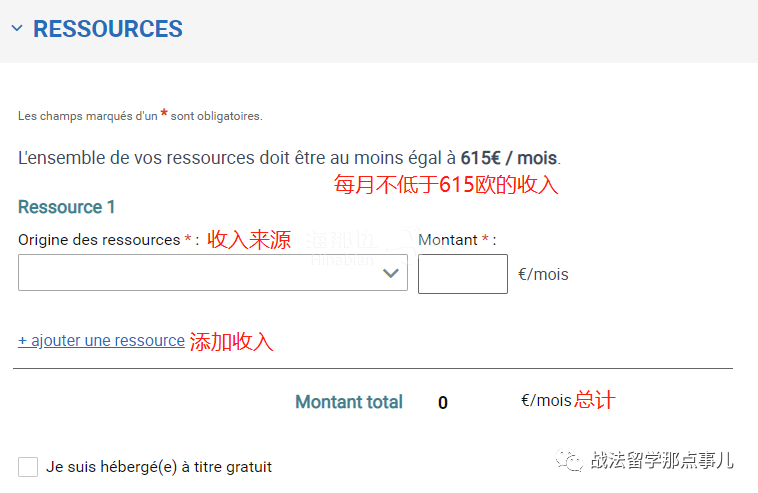Click the red '添加收入' annotation
This screenshot has height=493, width=758.
231,341
